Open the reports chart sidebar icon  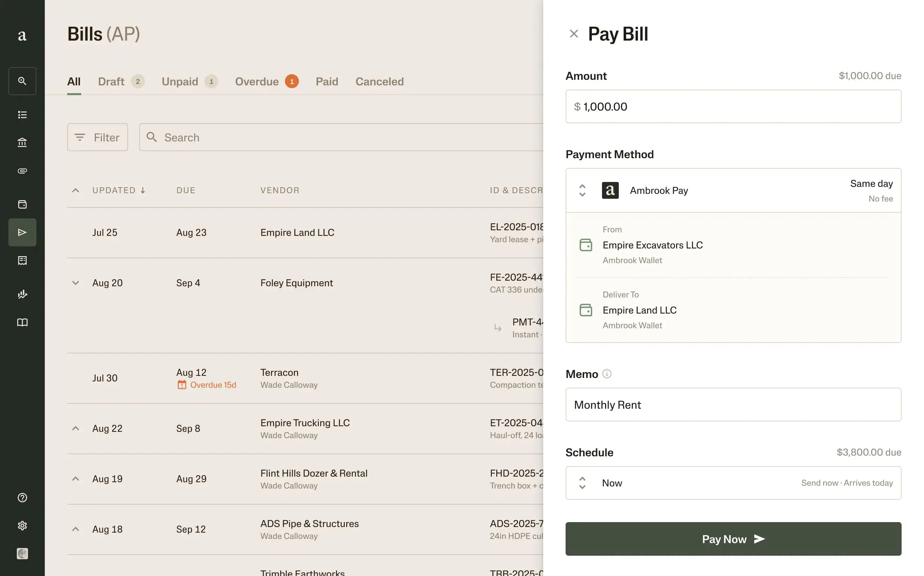(22, 294)
